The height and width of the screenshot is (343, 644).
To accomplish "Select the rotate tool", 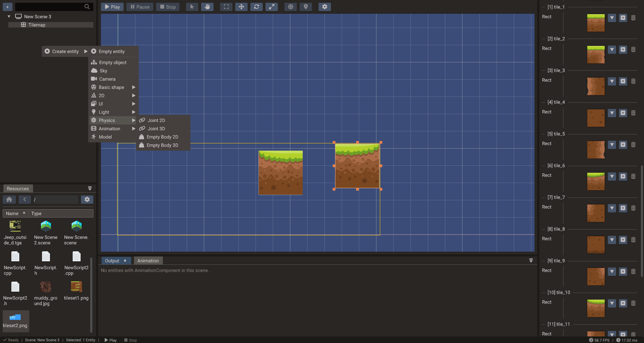I will coord(257,7).
